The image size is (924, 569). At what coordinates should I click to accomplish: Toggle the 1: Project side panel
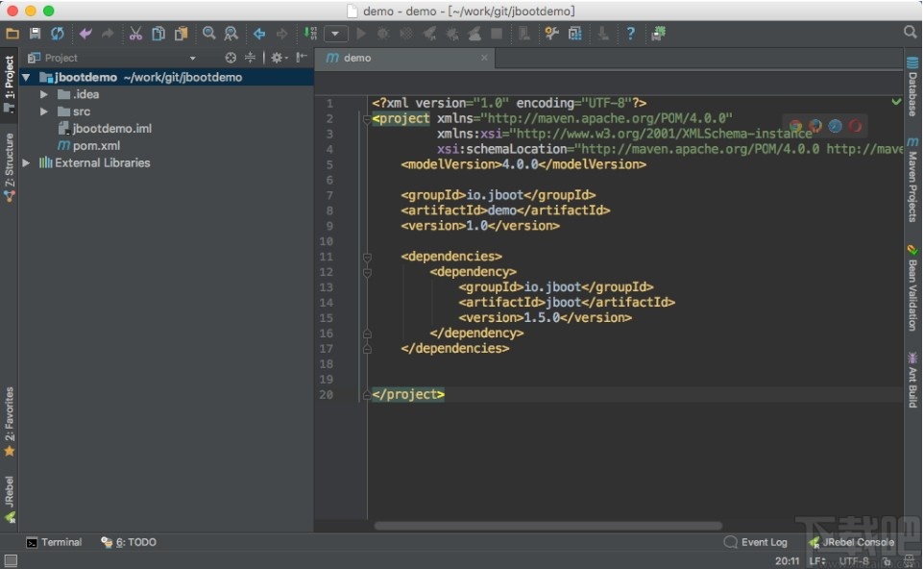click(10, 79)
